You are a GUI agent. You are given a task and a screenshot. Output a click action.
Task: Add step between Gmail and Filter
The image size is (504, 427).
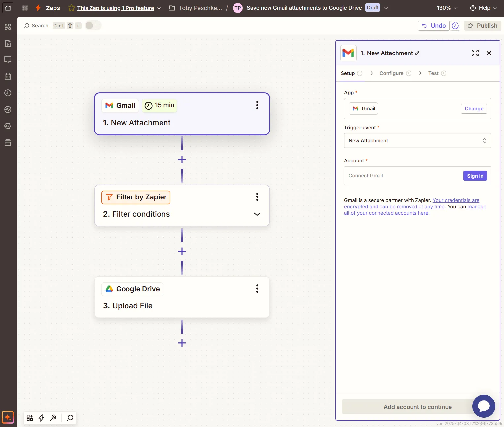[182, 160]
